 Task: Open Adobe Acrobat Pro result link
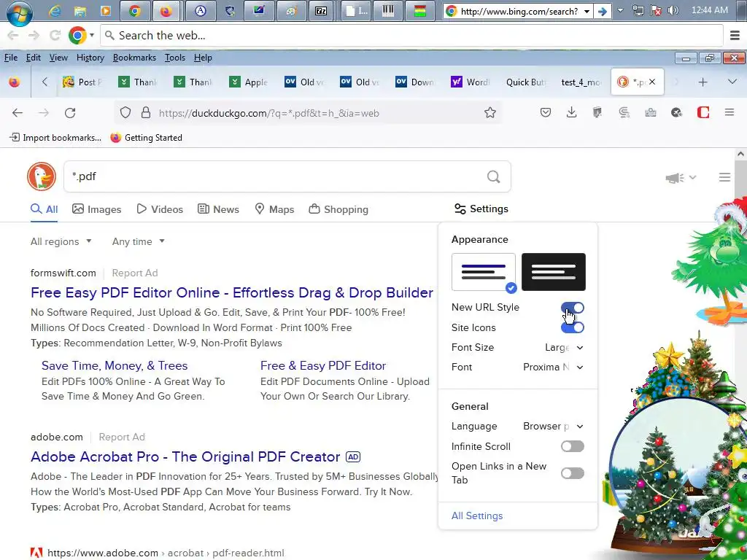pyautogui.click(x=185, y=456)
